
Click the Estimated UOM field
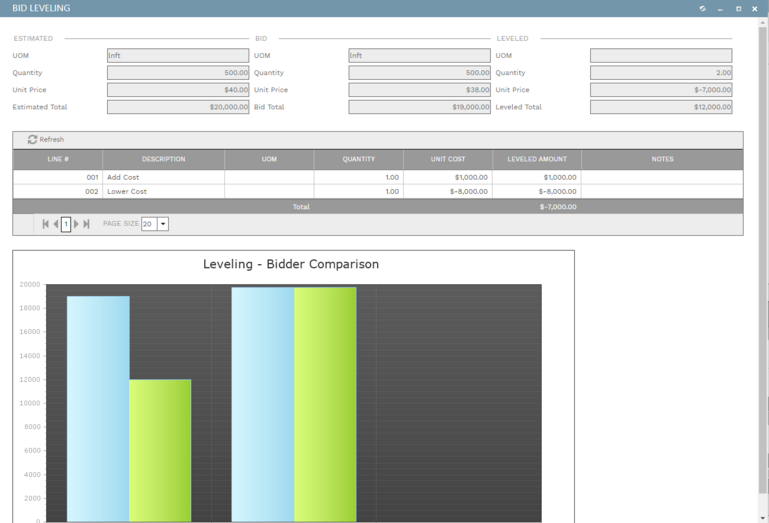coord(177,56)
